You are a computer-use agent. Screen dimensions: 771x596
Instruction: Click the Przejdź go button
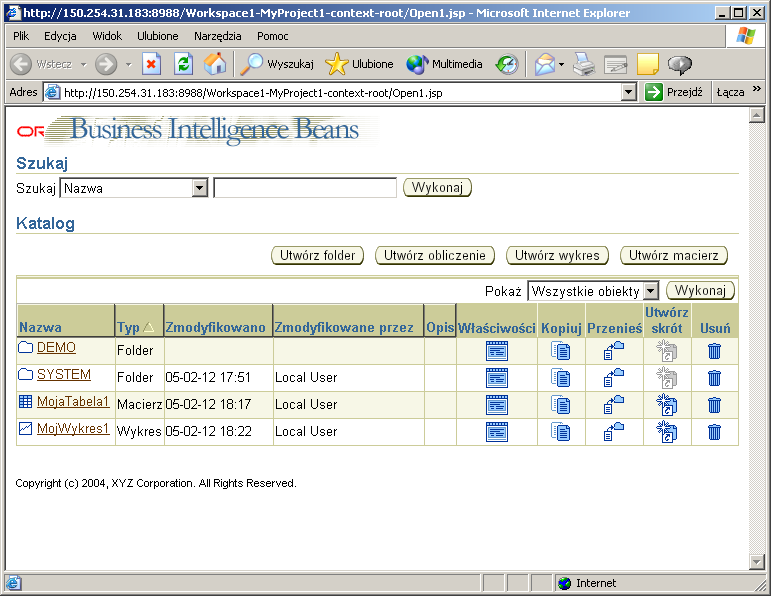click(674, 92)
